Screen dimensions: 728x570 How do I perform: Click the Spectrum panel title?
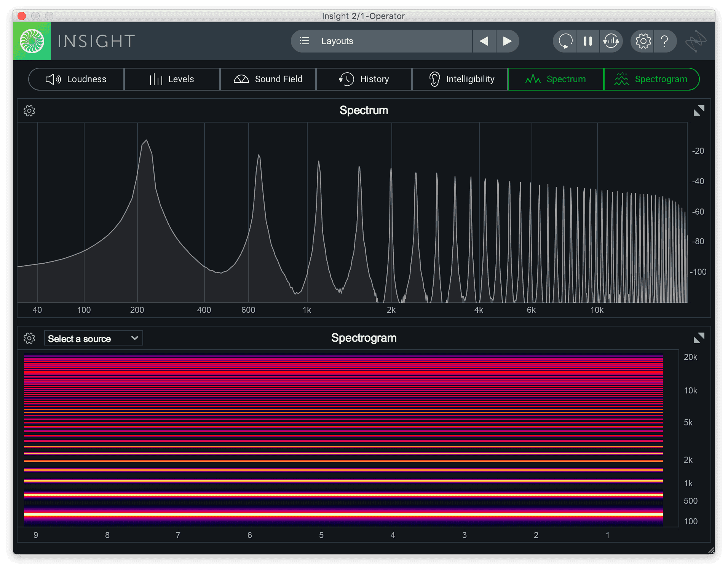(x=364, y=110)
